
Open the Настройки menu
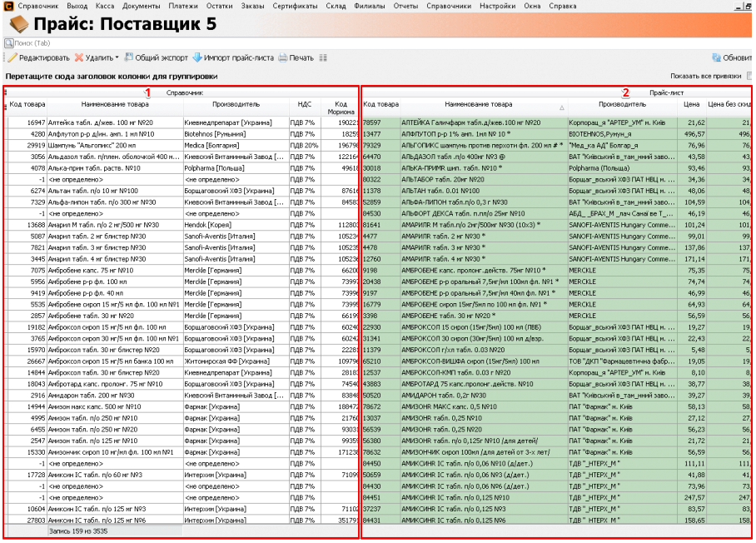click(497, 6)
